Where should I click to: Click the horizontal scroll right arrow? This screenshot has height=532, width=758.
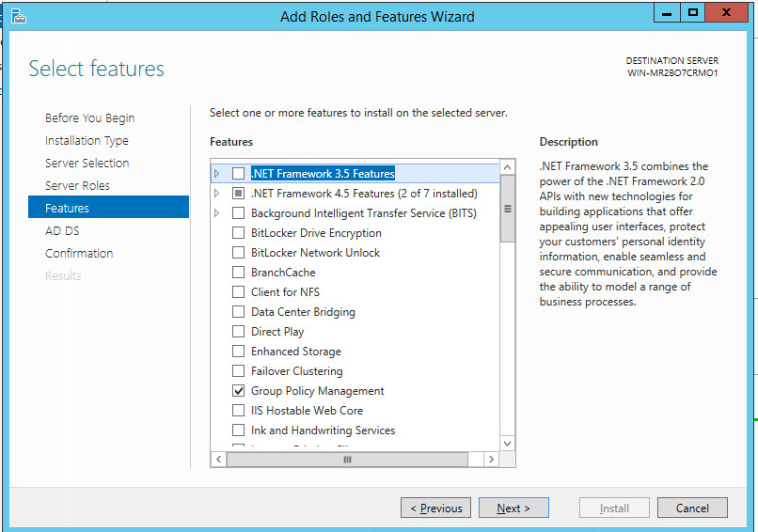pos(490,460)
